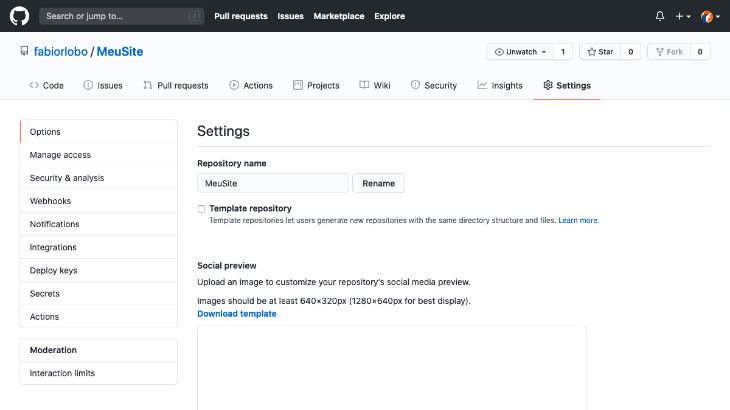
Task: Select Deploy keys in settings sidebar
Action: (99, 270)
